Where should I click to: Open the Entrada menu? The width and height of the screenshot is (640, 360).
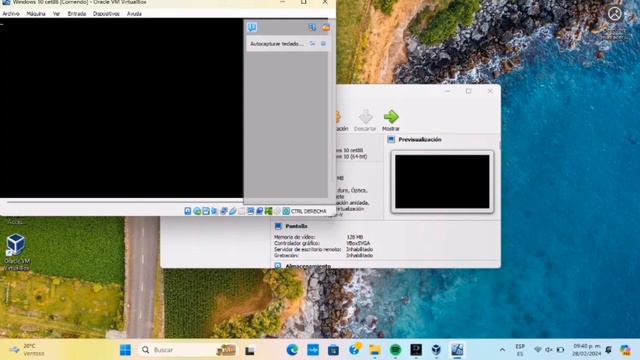[77, 13]
